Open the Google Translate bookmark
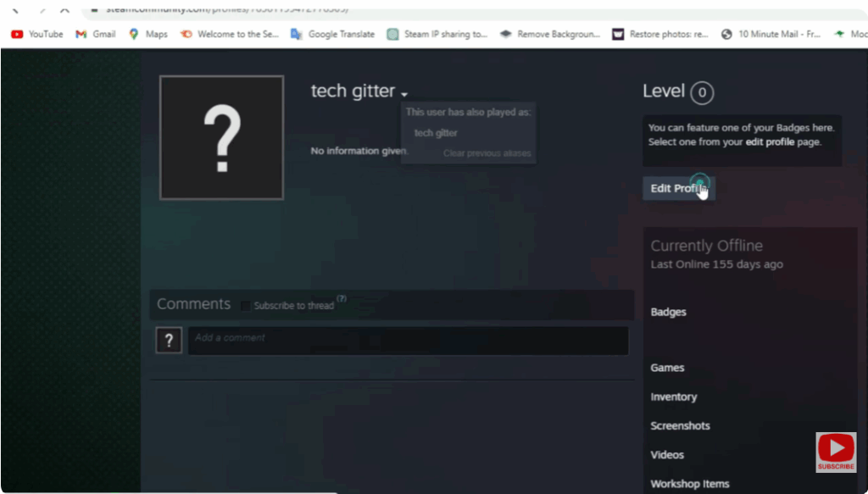This screenshot has width=868, height=494. pos(332,34)
